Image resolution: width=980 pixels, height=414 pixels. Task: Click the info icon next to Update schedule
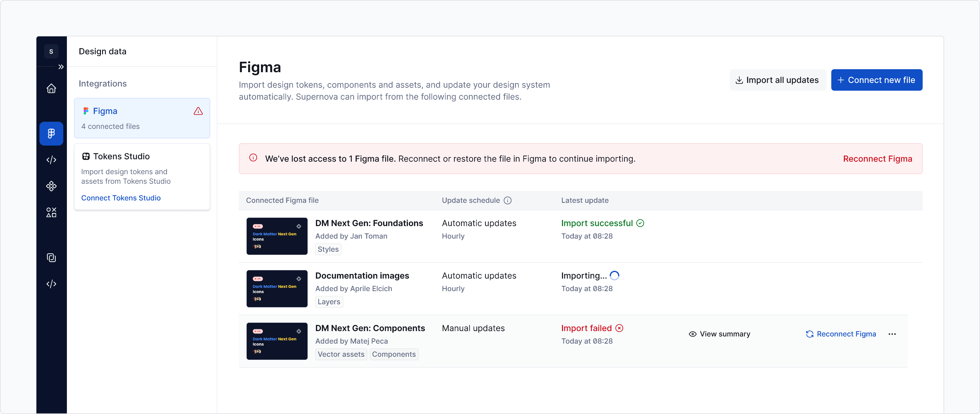(x=508, y=200)
